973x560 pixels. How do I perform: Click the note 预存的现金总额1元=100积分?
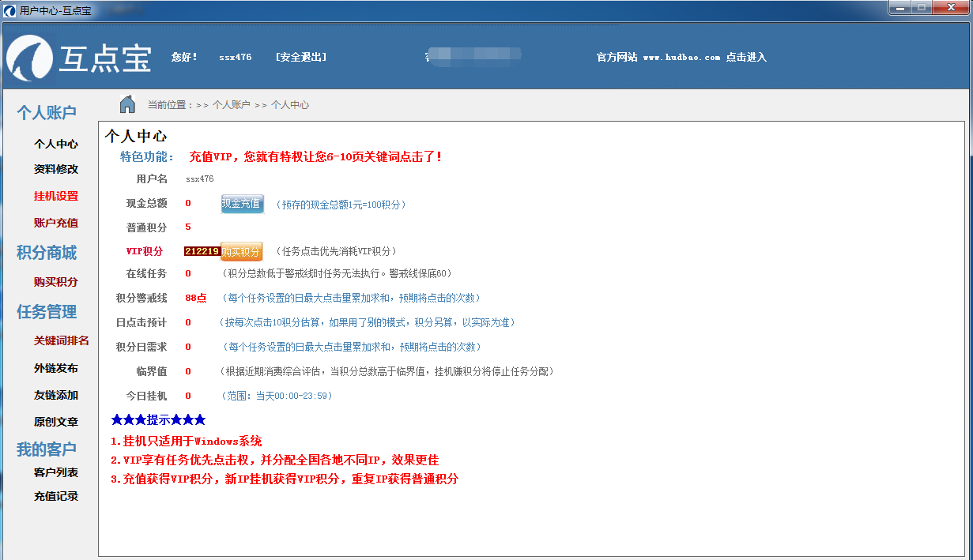342,205
